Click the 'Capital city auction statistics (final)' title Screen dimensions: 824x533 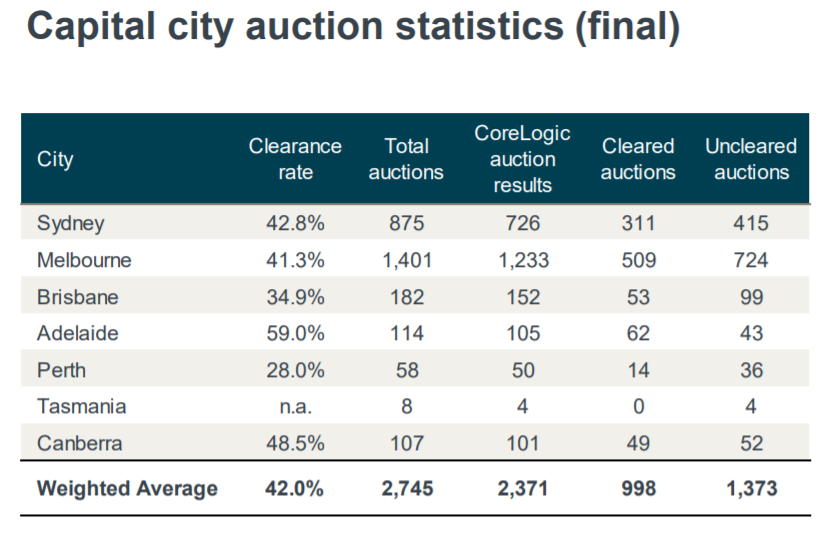354,28
